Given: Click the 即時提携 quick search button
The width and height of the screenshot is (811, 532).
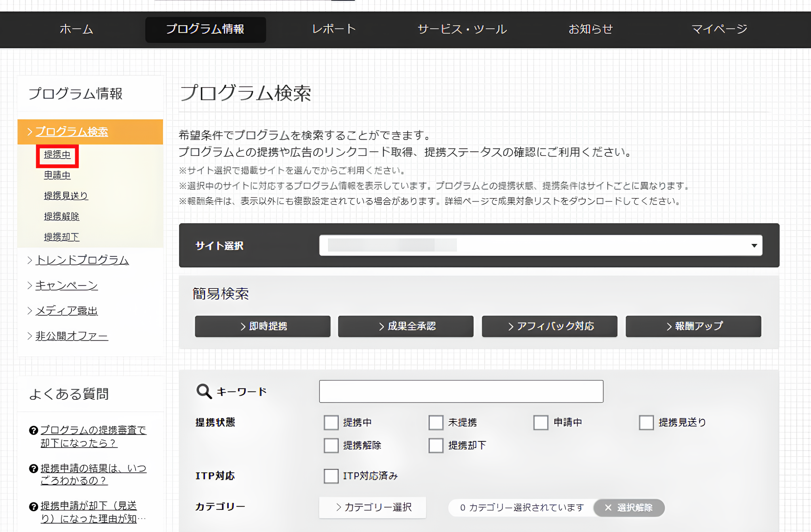Looking at the screenshot, I should click(x=262, y=326).
